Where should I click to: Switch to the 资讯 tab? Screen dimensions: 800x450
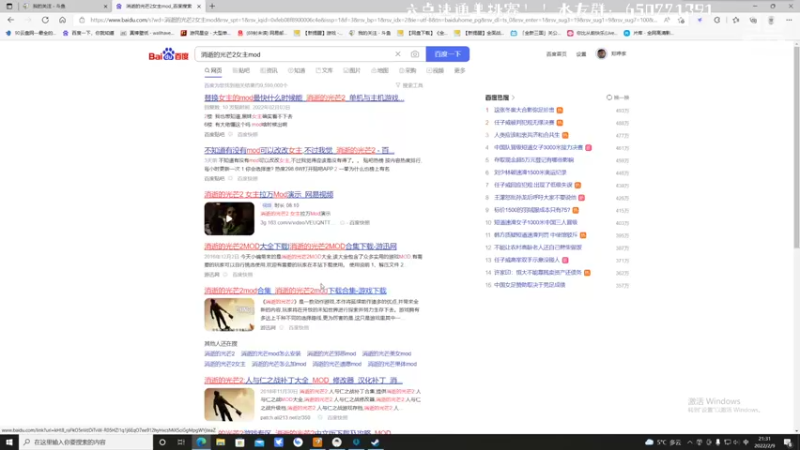coord(269,70)
